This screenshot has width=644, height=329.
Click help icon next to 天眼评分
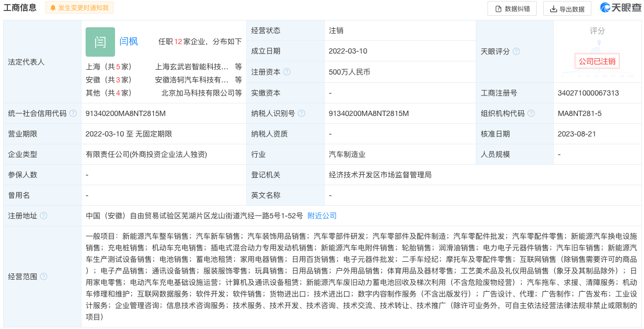point(516,51)
